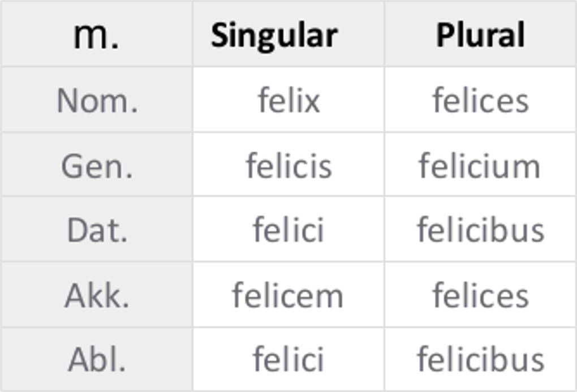Click the Abl. row label
The width and height of the screenshot is (577, 392).
coord(97,359)
